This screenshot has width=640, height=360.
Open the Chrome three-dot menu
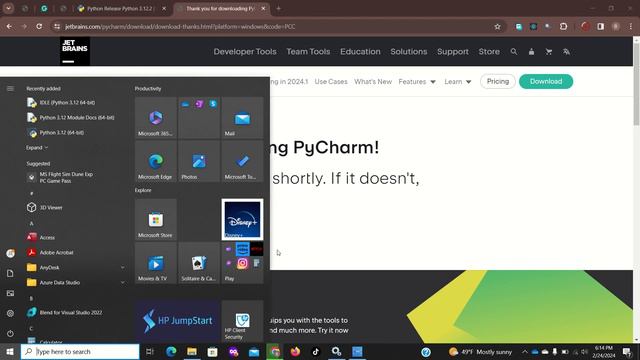(630, 27)
